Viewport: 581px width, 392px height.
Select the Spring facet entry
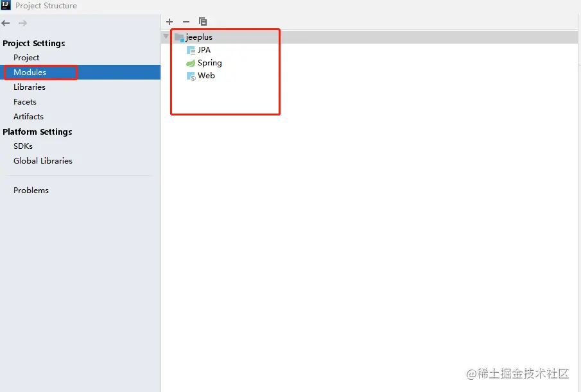click(x=210, y=63)
